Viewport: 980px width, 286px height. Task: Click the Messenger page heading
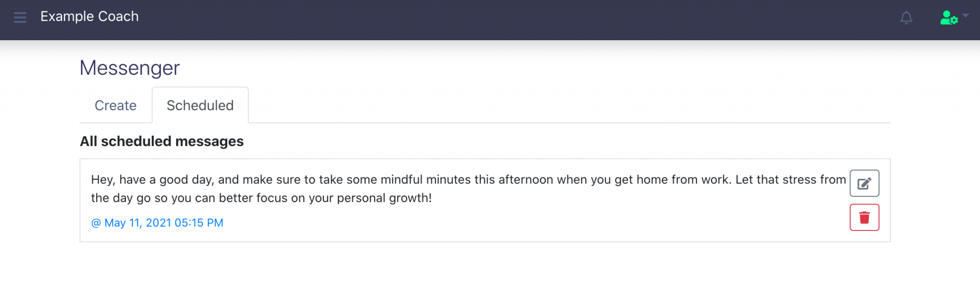click(130, 68)
